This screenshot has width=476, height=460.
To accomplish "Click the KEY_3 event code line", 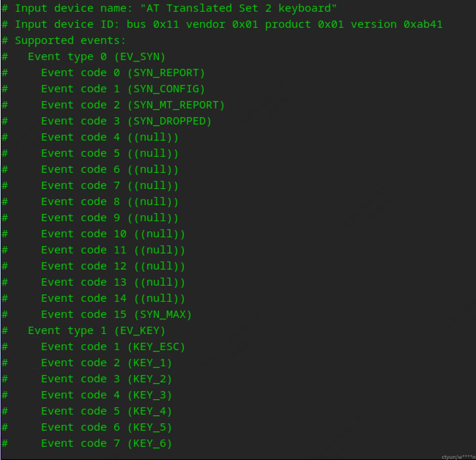I will click(x=87, y=395).
